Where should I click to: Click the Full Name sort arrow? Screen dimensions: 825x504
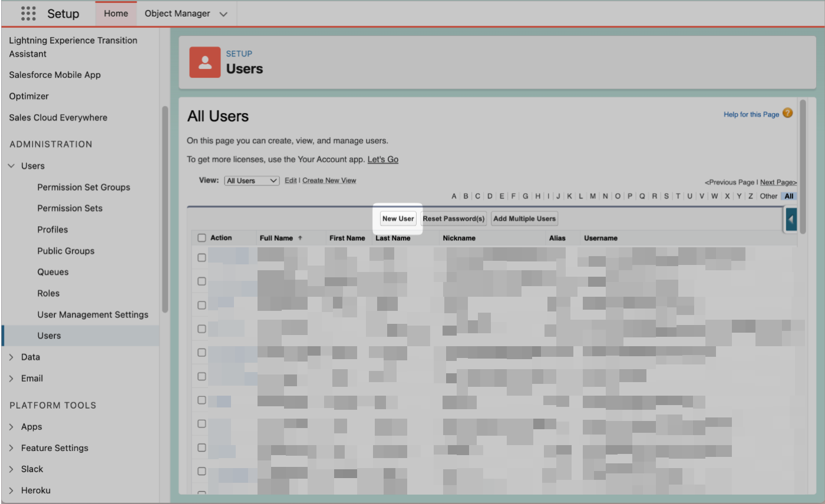(x=300, y=238)
